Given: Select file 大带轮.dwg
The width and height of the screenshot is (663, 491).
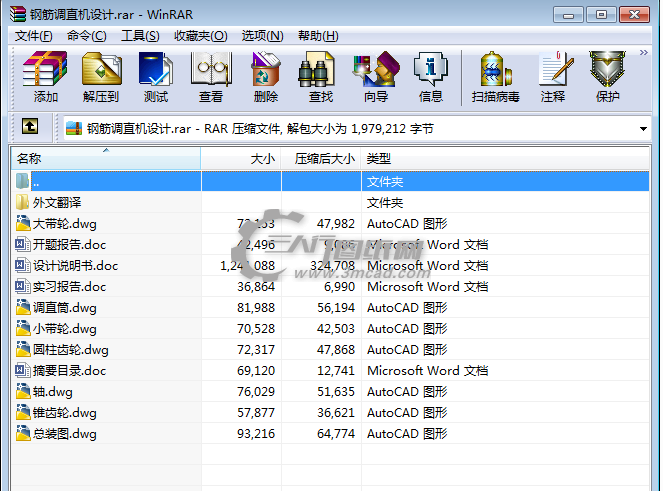Looking at the screenshot, I should pyautogui.click(x=330, y=223).
